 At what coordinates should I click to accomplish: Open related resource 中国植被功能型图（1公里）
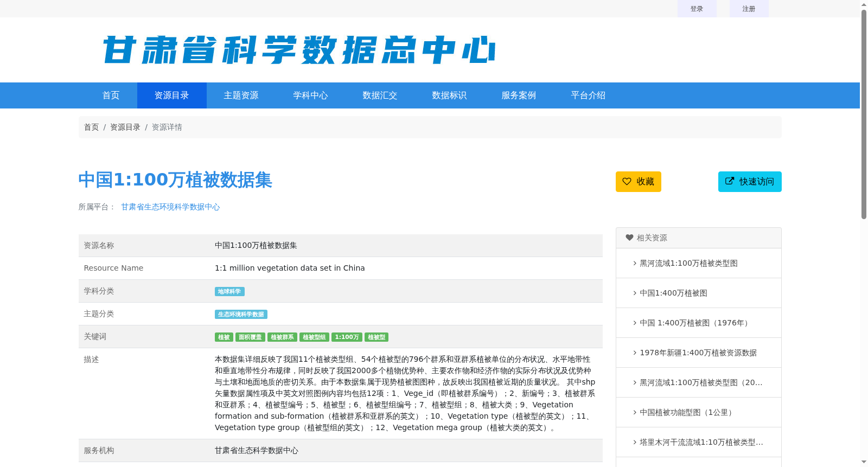tap(688, 412)
